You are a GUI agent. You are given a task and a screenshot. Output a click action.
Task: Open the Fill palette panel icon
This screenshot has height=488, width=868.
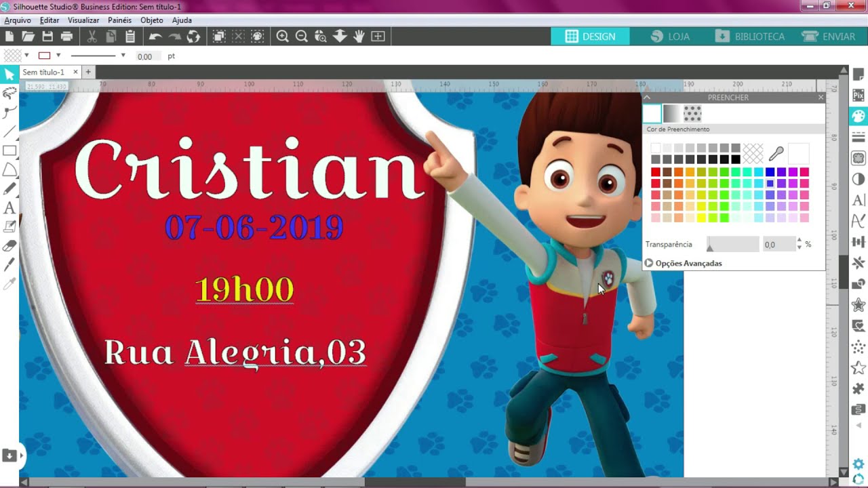[x=858, y=116]
